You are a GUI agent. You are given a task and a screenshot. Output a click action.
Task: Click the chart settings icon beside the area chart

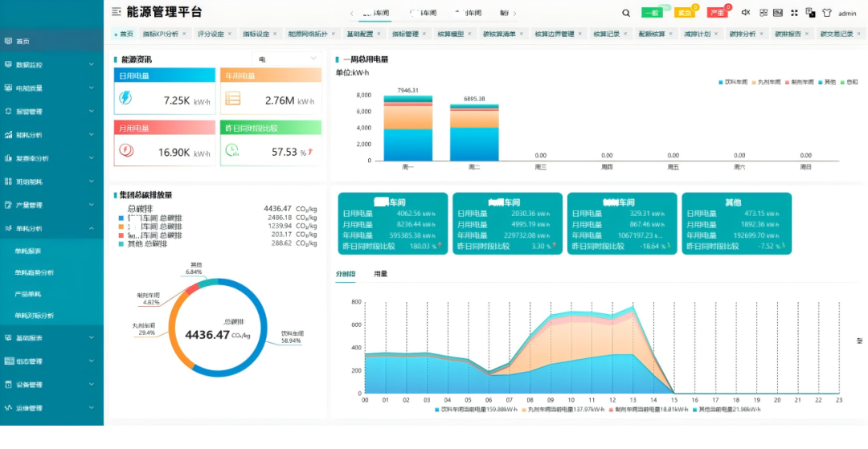point(859,341)
